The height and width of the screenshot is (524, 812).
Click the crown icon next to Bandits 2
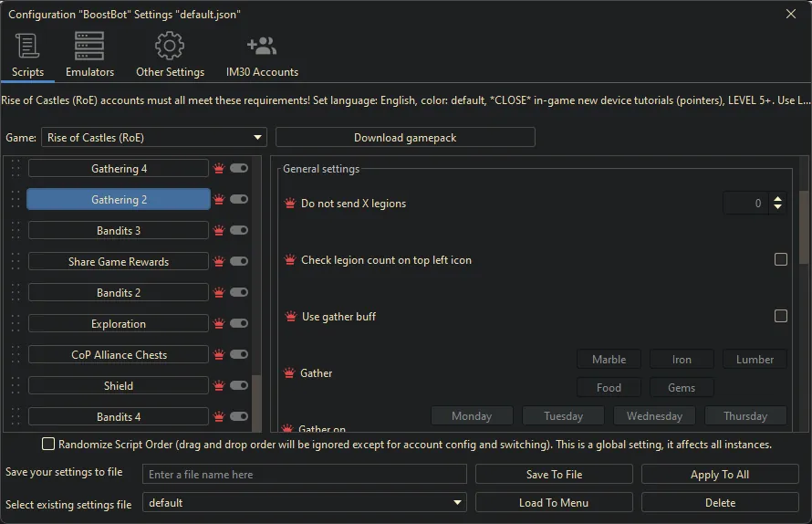(219, 293)
